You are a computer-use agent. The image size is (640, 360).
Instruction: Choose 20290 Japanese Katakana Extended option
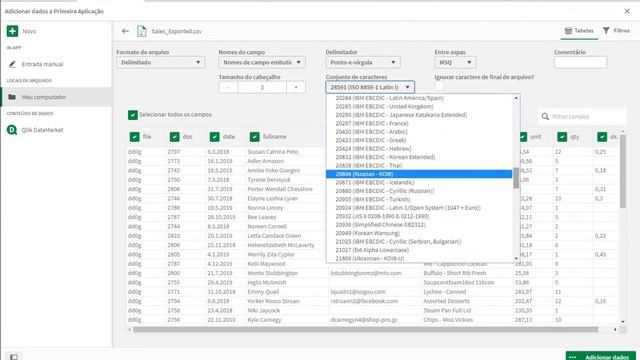(419, 115)
